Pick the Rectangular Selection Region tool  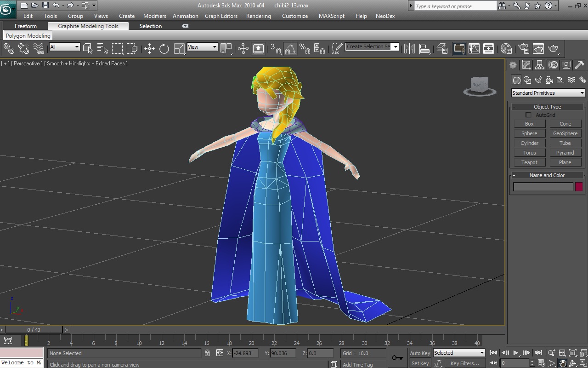click(x=118, y=48)
